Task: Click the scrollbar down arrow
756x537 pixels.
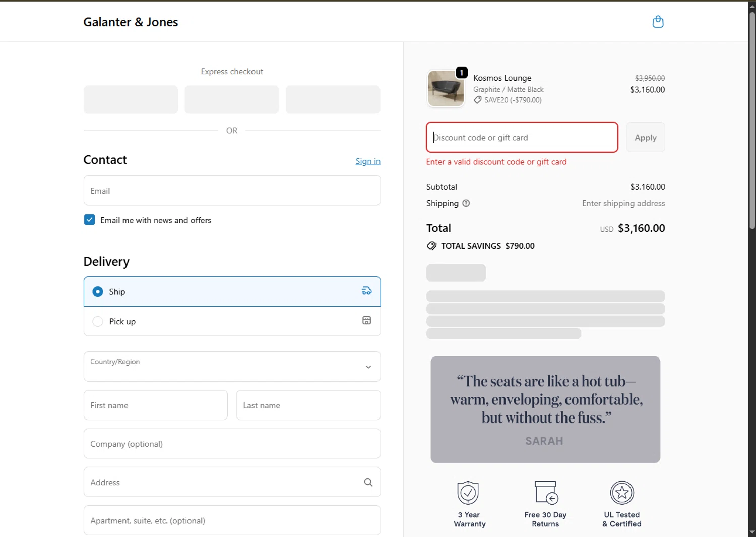Action: [752, 532]
